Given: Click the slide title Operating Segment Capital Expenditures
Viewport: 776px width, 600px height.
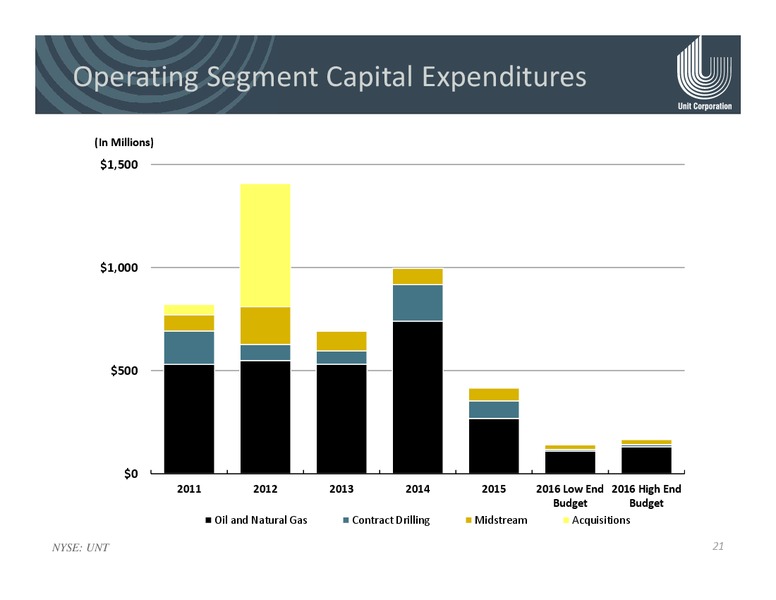Looking at the screenshot, I should tap(330, 77).
